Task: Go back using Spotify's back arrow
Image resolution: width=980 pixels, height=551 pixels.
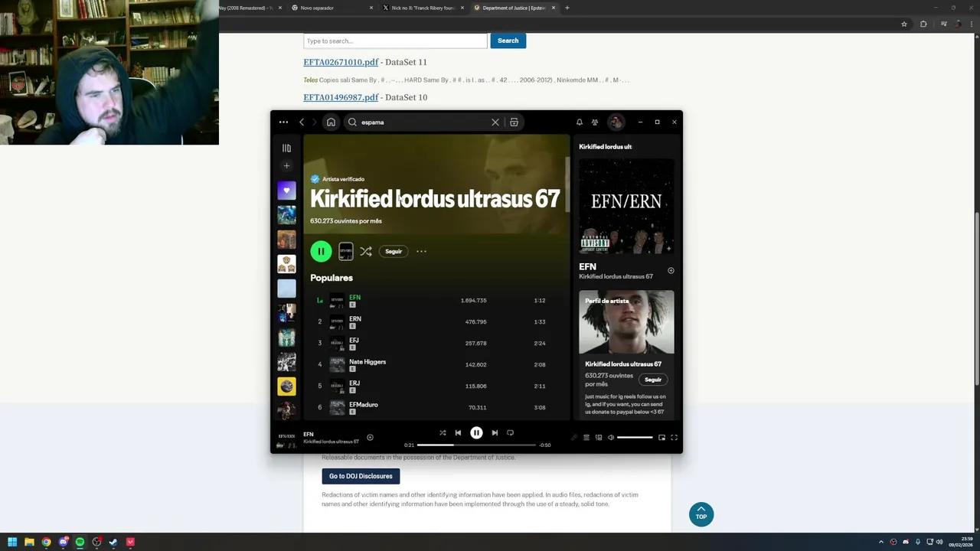Action: 302,122
